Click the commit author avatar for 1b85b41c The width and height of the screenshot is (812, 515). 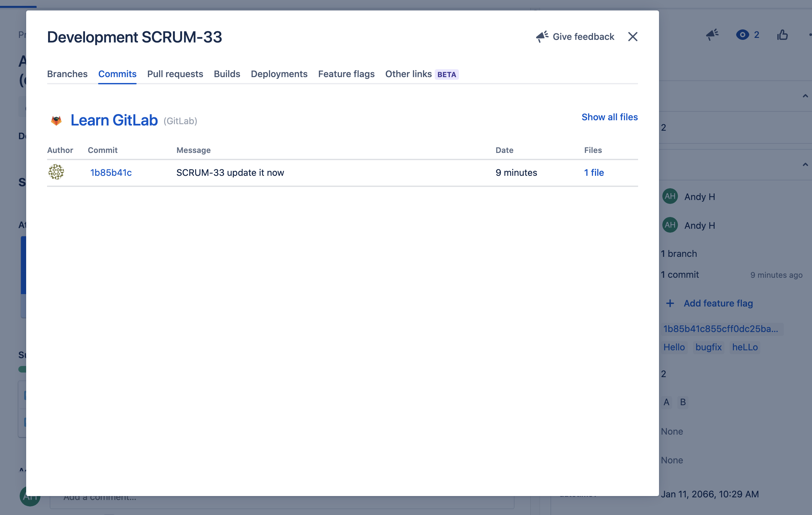tap(56, 172)
